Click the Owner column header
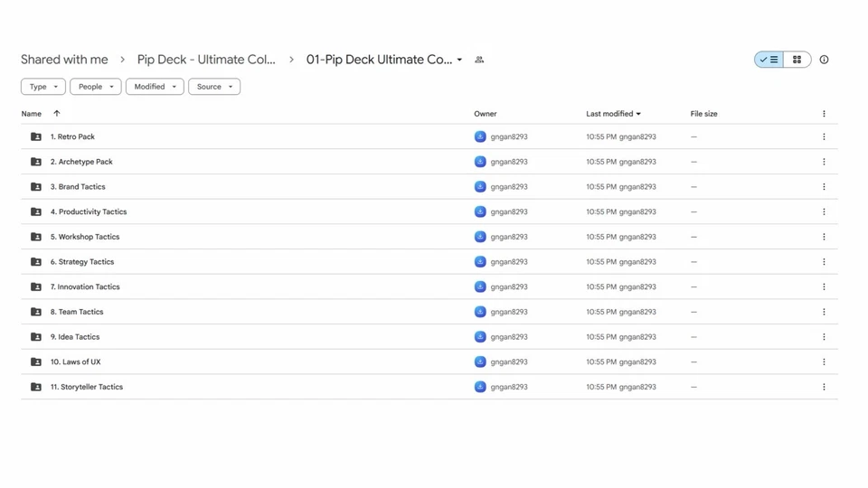The width and height of the screenshot is (868, 488). pos(485,114)
